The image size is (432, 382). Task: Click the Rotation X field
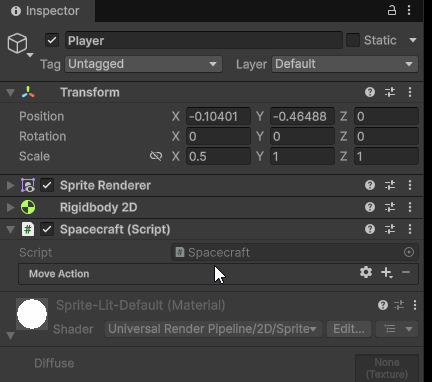[218, 136]
